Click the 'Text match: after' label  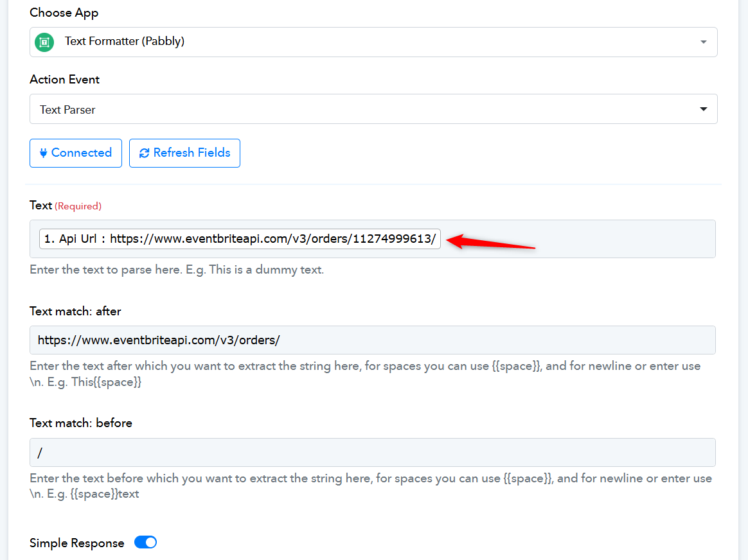(x=75, y=311)
